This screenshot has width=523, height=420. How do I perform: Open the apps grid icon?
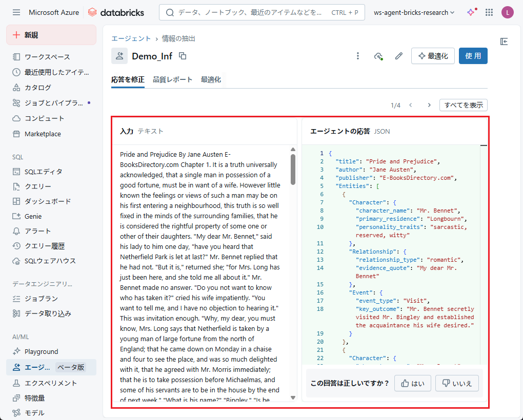pyautogui.click(x=489, y=12)
